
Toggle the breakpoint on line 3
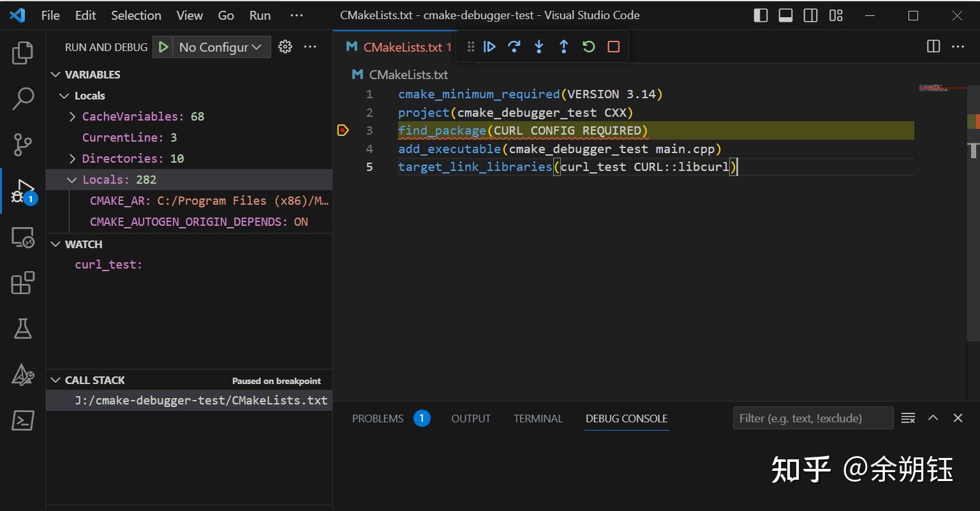click(343, 130)
